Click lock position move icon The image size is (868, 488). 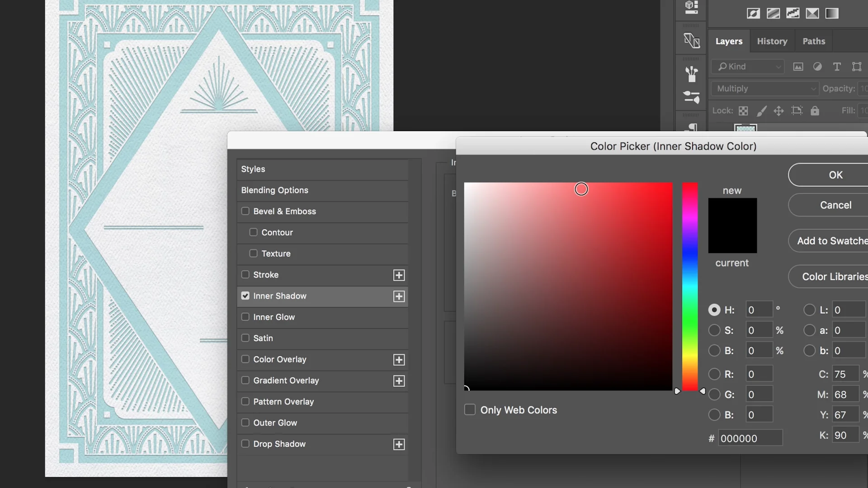778,111
